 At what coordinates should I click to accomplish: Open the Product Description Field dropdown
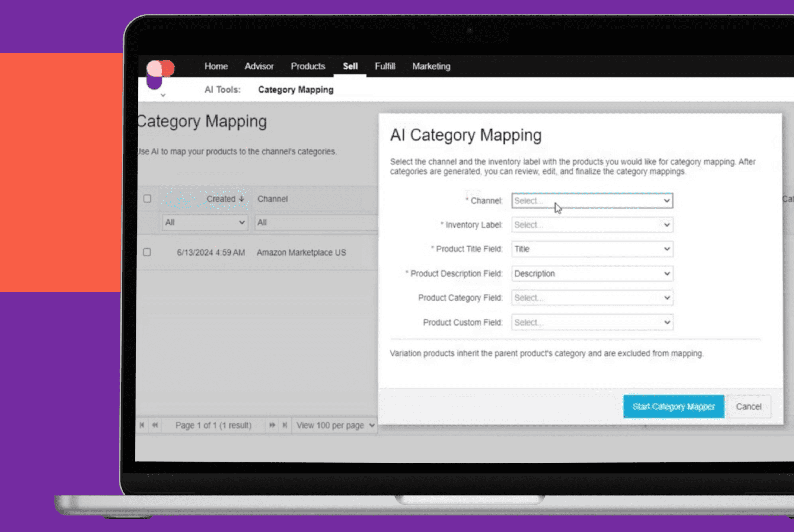(592, 273)
